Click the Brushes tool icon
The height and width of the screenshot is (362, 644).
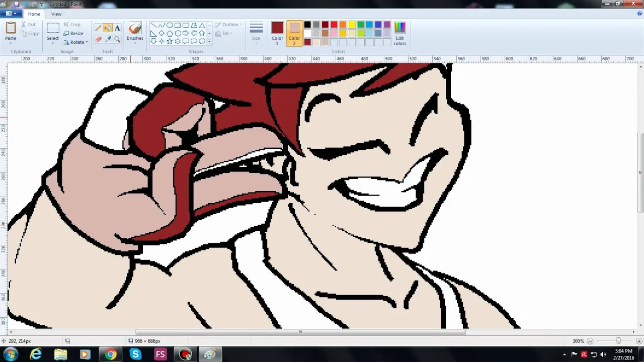coord(135,28)
